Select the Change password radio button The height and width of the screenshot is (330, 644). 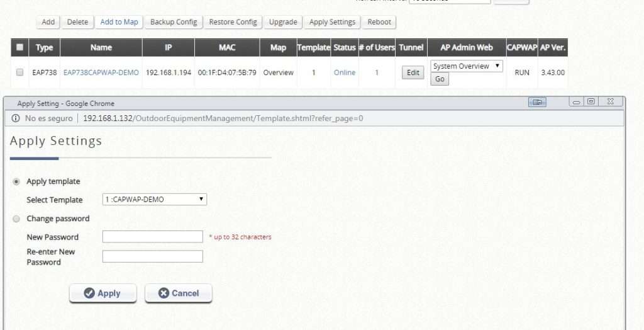[x=16, y=219]
